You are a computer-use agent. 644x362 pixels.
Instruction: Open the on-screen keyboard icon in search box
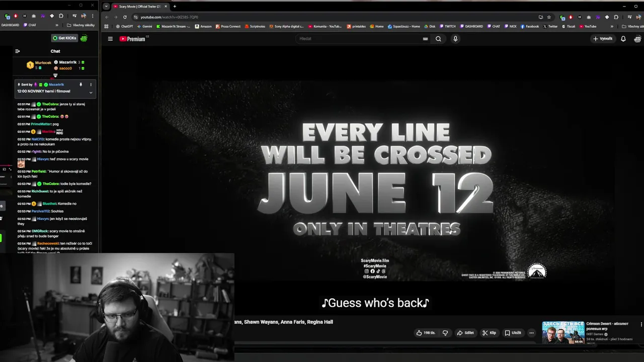[425, 39]
